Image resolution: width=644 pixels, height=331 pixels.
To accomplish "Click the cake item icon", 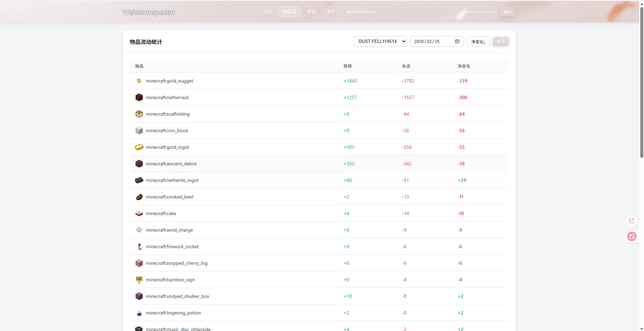I will click(139, 213).
